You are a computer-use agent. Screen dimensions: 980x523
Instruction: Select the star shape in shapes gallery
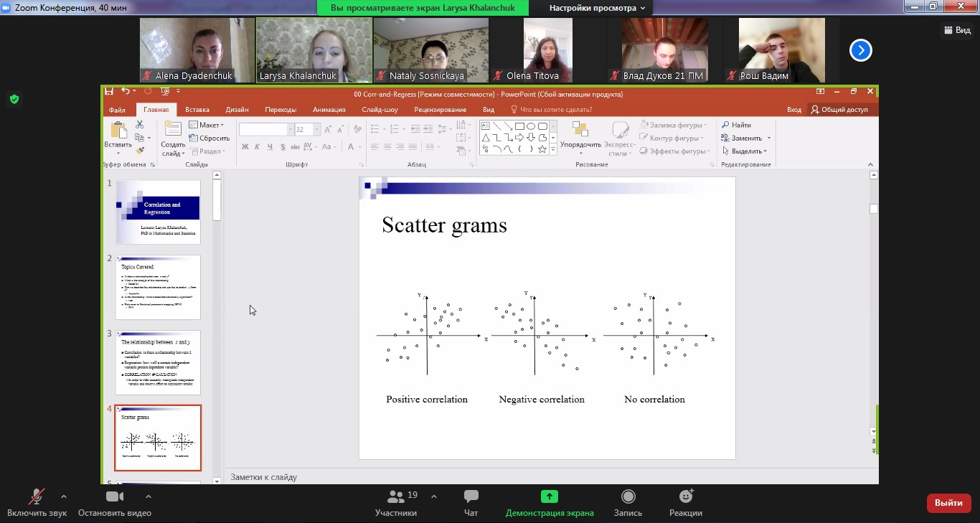542,149
